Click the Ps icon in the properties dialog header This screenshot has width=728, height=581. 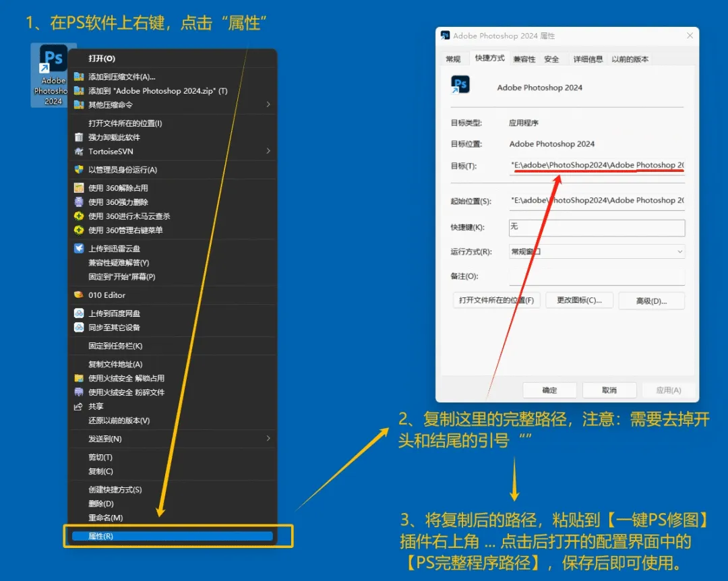[x=460, y=84]
